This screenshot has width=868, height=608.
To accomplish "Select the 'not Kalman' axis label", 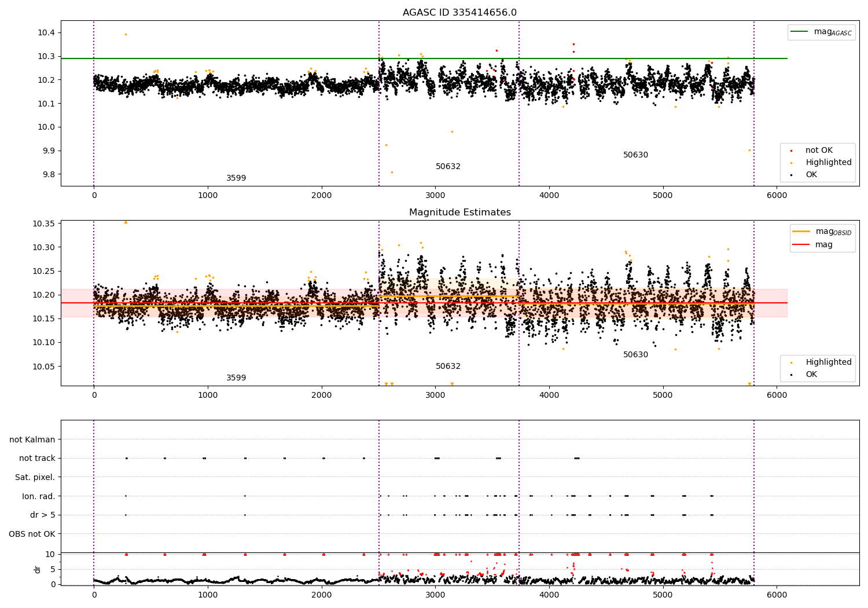I will [x=32, y=439].
